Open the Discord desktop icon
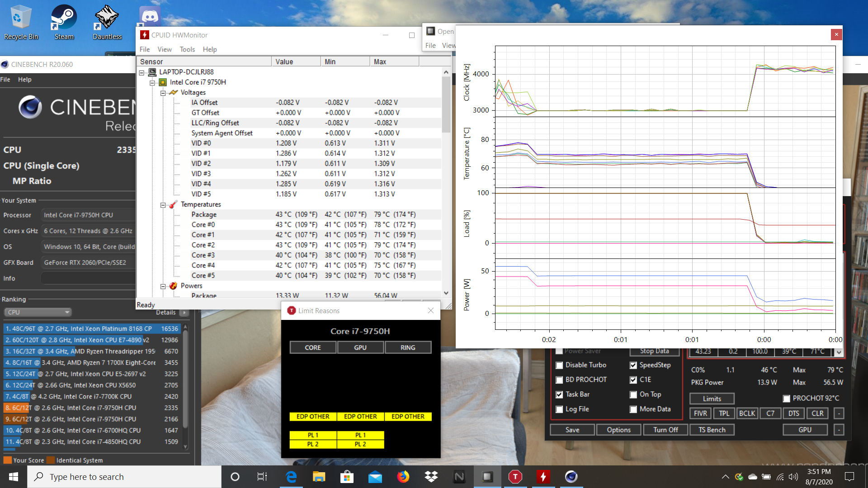Viewport: 868px width, 488px height. pyautogui.click(x=150, y=17)
